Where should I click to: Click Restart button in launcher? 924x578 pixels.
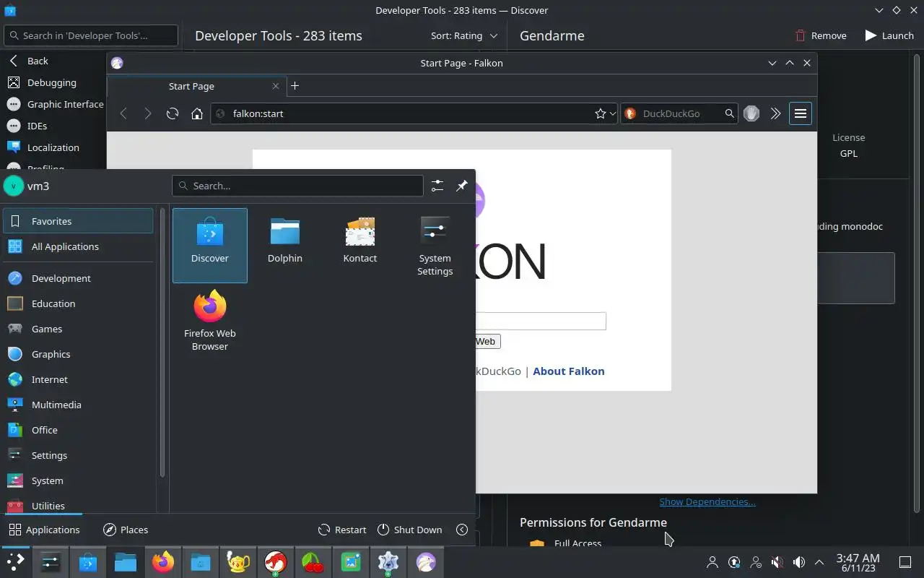pos(342,530)
